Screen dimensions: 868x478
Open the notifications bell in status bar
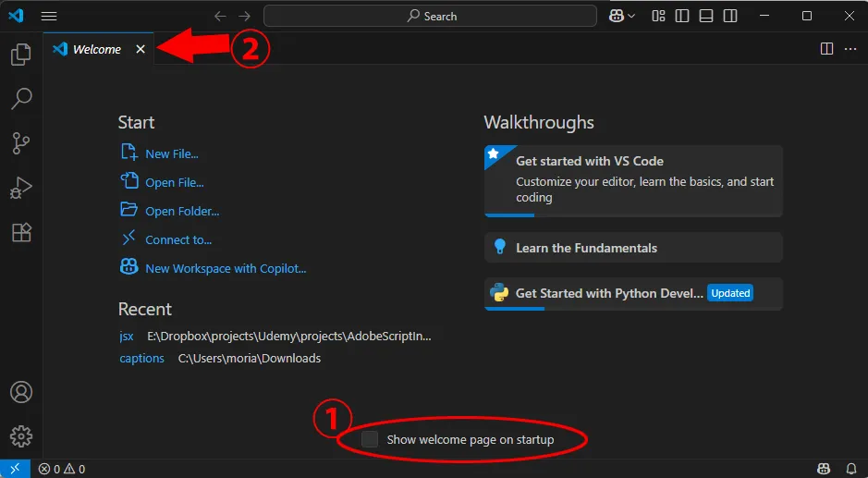tap(851, 469)
